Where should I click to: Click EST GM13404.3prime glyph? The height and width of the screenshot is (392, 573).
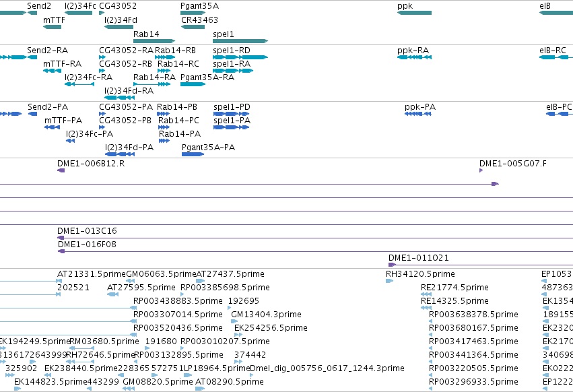(x=234, y=321)
